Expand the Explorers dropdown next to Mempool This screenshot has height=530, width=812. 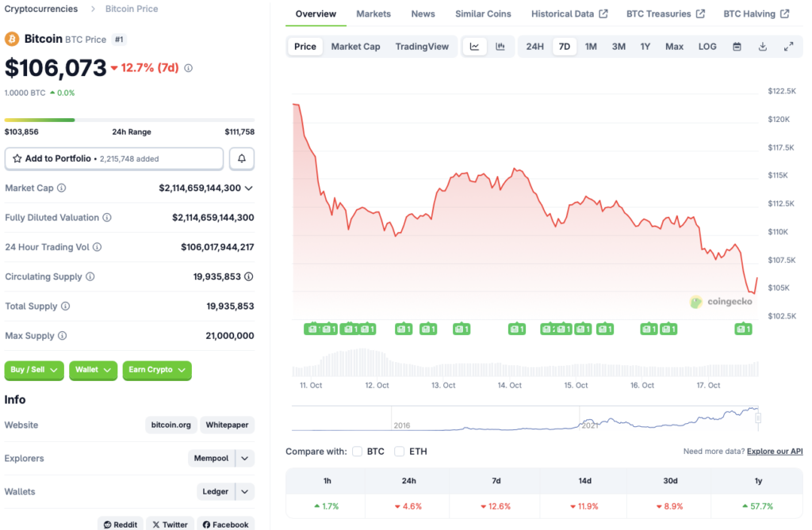pos(245,459)
